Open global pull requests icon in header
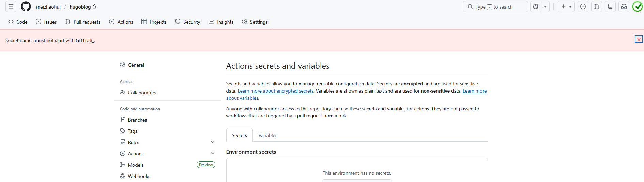This screenshot has height=182, width=644. [597, 6]
